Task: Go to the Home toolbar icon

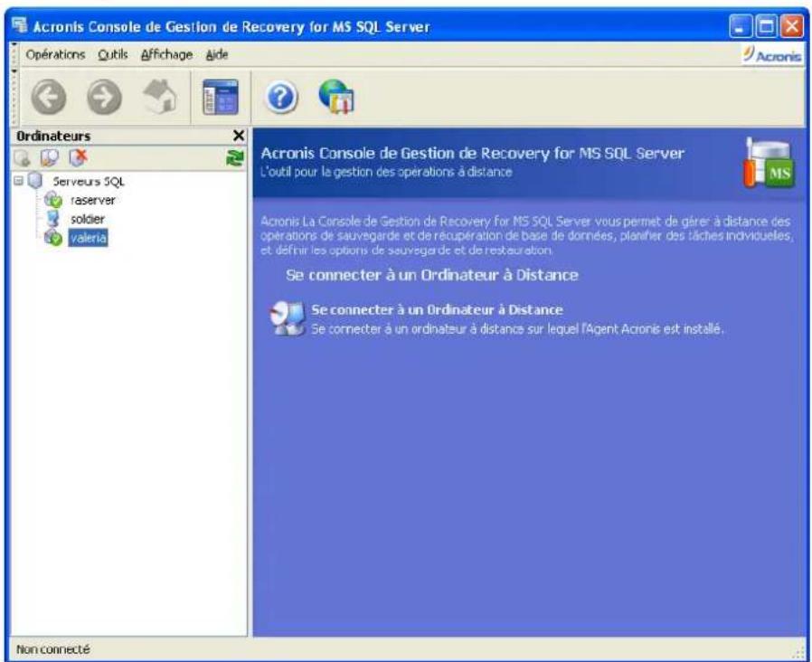Action: (x=160, y=97)
